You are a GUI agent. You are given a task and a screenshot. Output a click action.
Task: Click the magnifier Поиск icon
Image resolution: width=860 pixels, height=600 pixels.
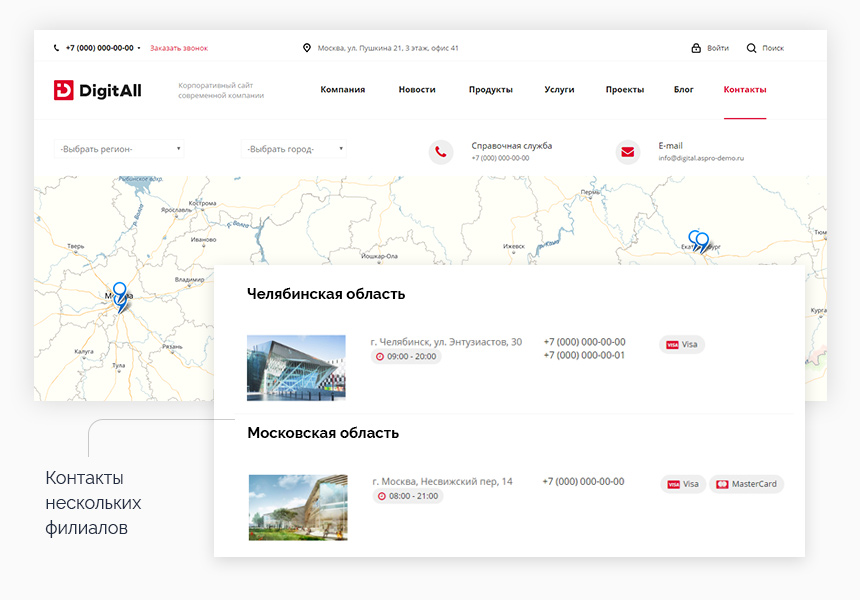752,48
